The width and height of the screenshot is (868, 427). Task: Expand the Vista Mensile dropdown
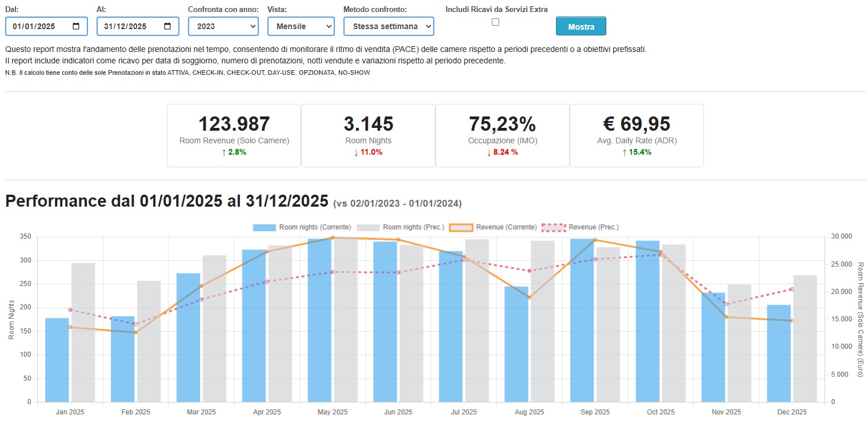pyautogui.click(x=301, y=26)
